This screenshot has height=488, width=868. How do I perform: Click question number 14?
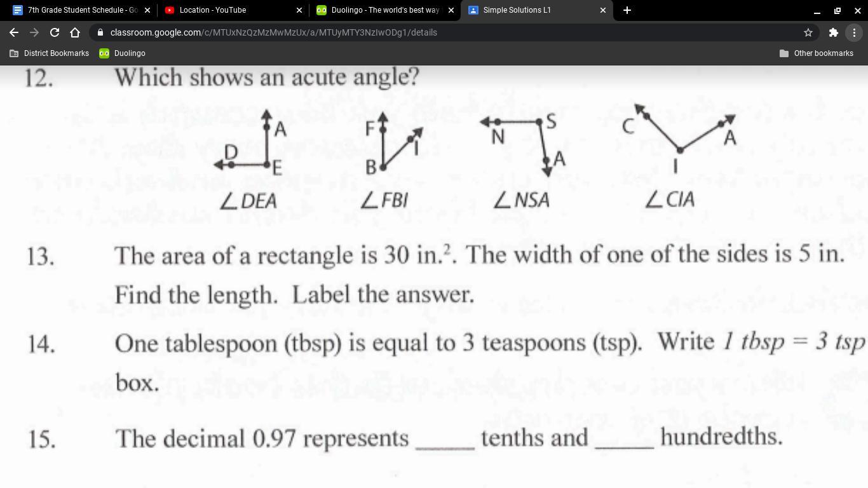41,344
